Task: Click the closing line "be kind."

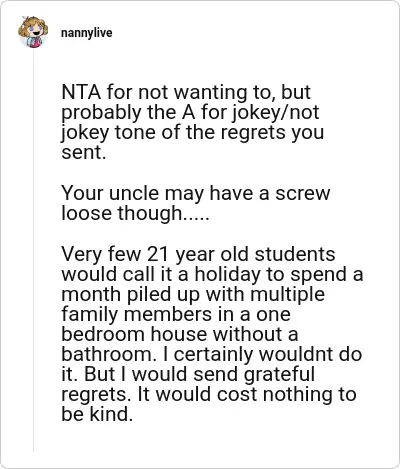Action: pos(97,414)
